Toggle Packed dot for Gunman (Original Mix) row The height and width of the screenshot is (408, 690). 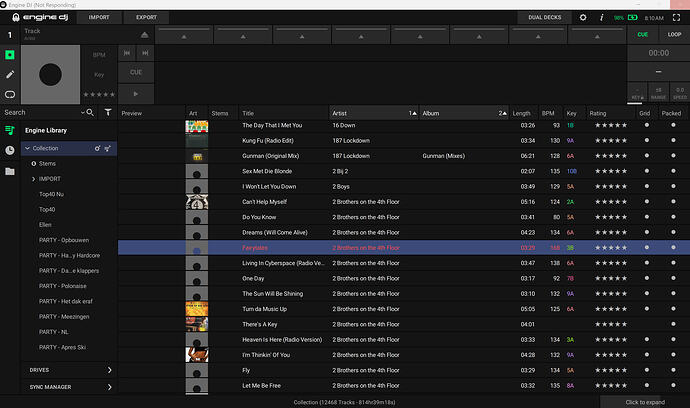pos(673,155)
